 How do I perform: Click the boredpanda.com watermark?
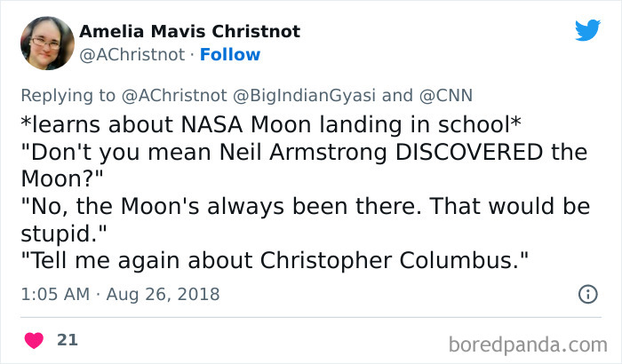528,343
